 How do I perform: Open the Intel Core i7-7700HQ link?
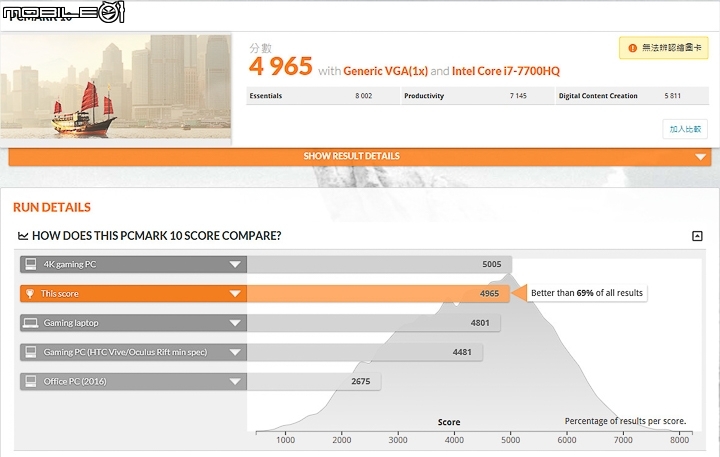click(506, 71)
